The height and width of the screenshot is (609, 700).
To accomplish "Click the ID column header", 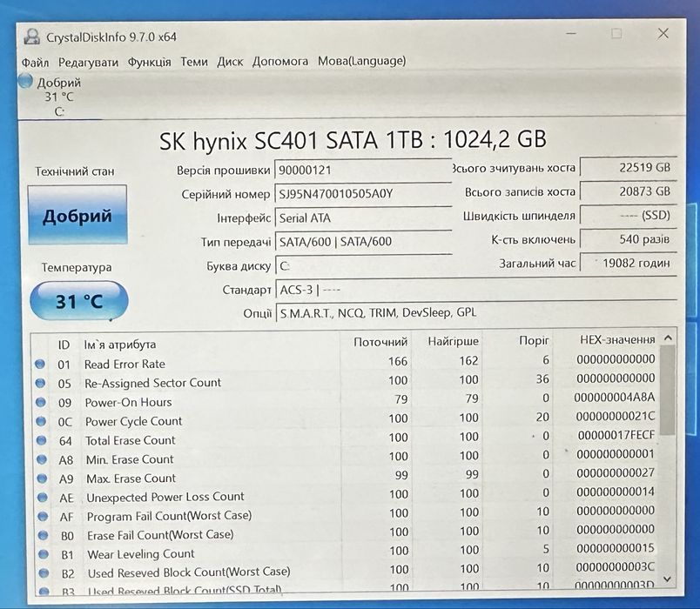I will 64,345.
